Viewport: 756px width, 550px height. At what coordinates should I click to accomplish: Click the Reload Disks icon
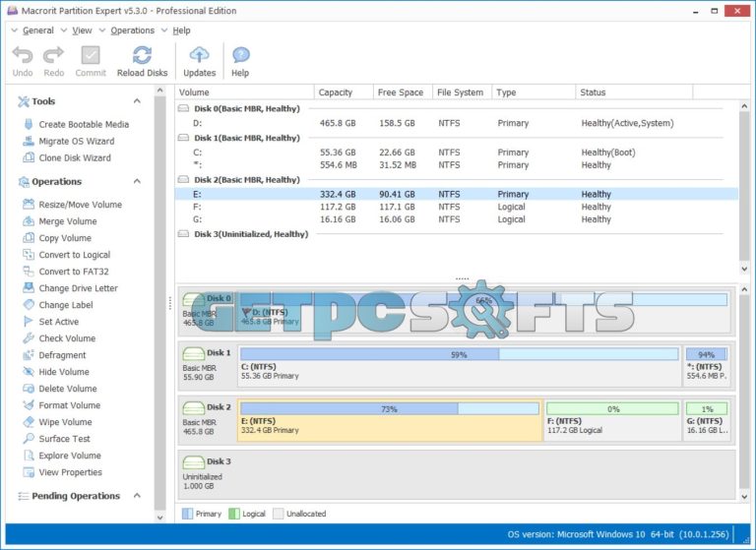[142, 55]
